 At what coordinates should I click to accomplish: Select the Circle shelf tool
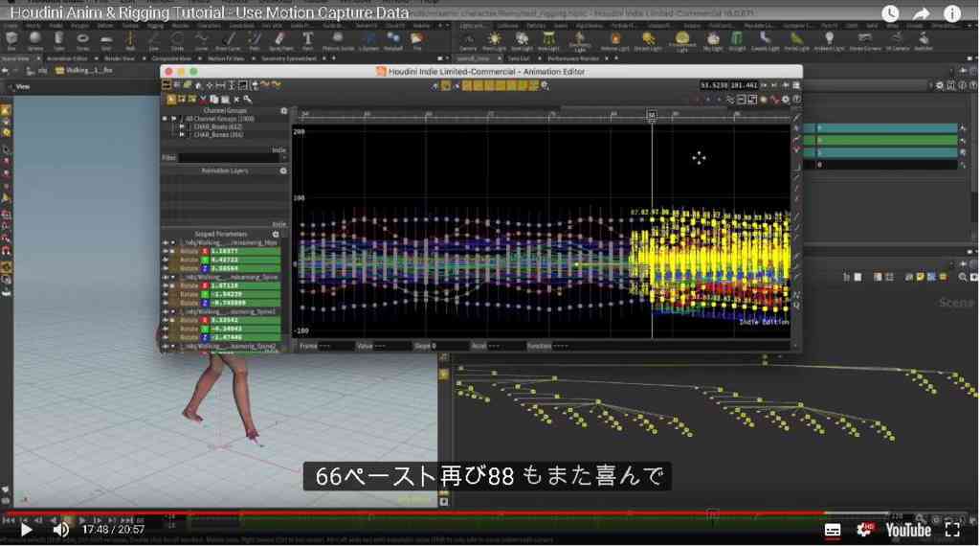[177, 40]
